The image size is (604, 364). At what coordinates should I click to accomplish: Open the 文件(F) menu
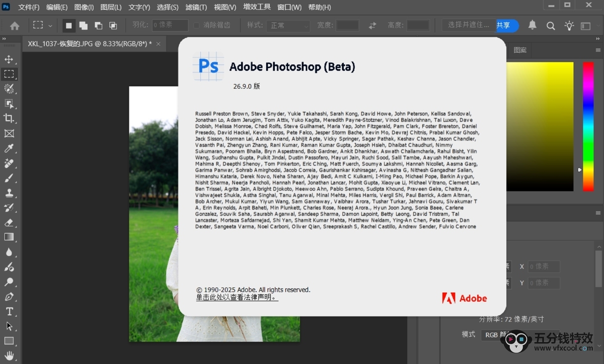(x=29, y=7)
